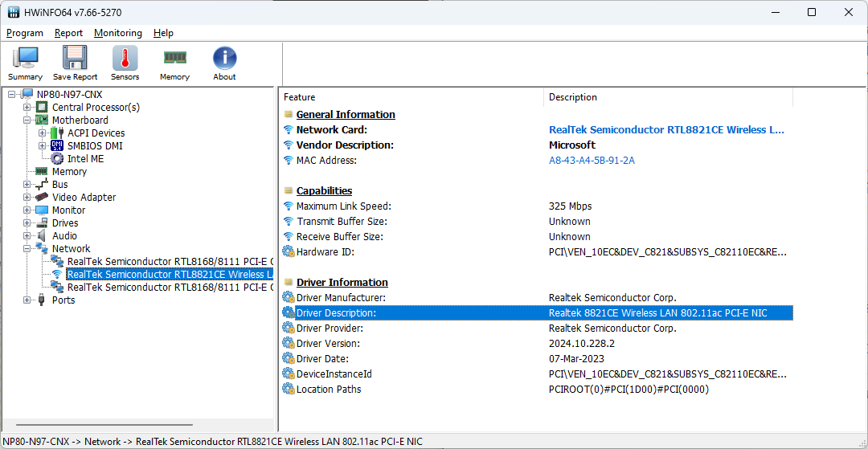Click the RealTek RTL8821CE network card link
The image size is (868, 449).
pos(666,130)
